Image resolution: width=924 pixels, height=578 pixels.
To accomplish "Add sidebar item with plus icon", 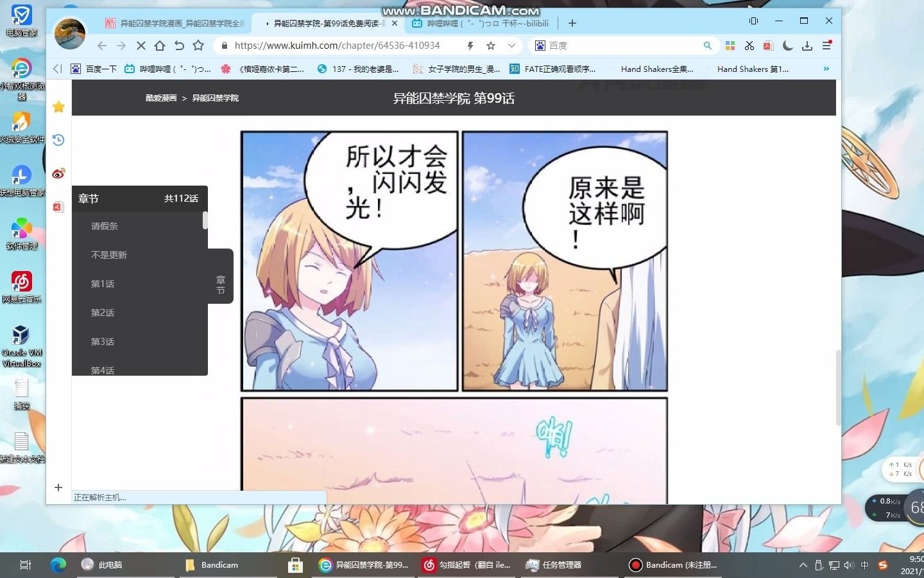I will (58, 487).
